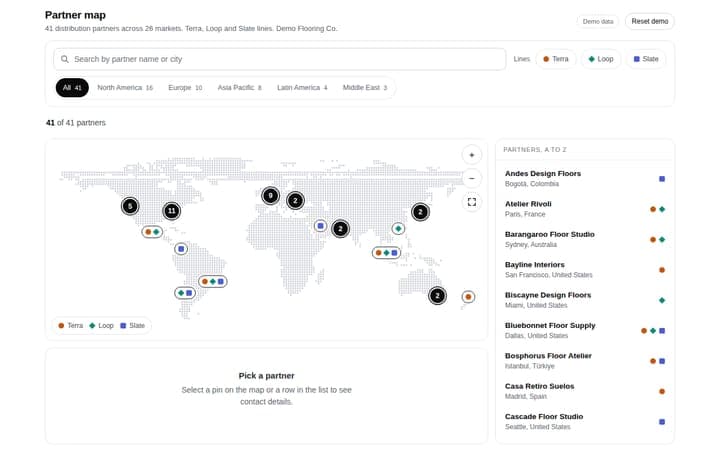Filter by North America region

pyautogui.click(x=125, y=88)
